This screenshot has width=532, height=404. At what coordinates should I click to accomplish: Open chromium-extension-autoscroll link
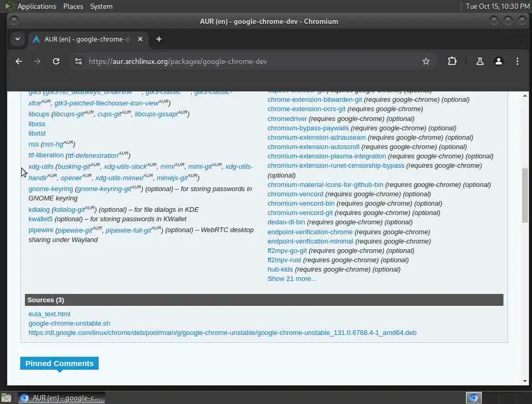(313, 147)
